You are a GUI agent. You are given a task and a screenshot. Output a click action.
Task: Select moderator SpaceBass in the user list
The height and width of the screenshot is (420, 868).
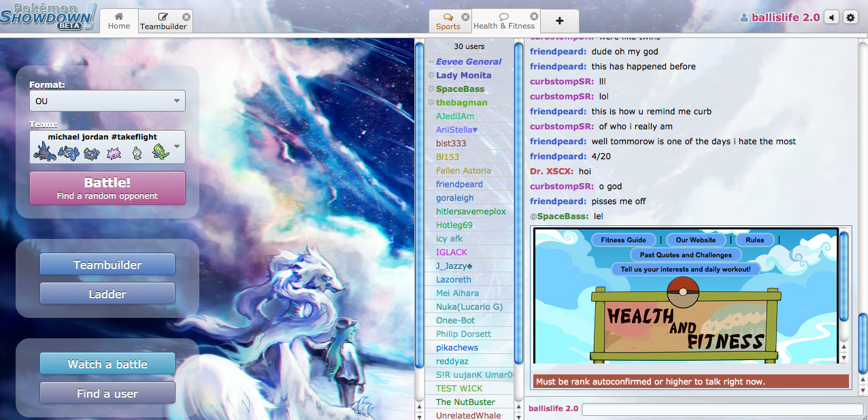click(x=469, y=89)
